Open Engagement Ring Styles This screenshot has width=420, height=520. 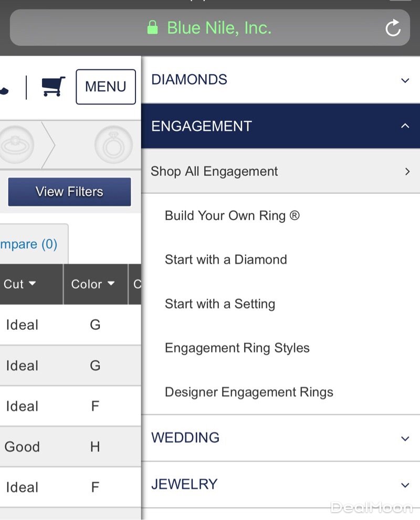237,348
